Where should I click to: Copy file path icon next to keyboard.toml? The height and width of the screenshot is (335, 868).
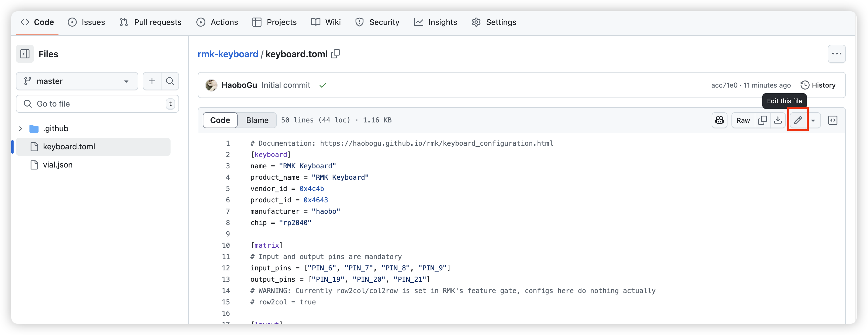335,54
